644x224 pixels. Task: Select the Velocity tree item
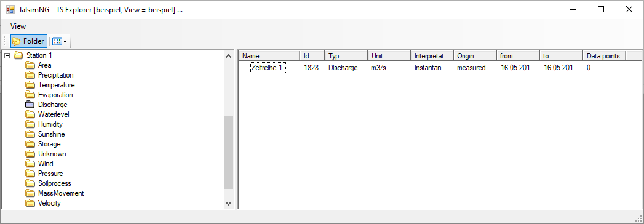[x=49, y=203]
